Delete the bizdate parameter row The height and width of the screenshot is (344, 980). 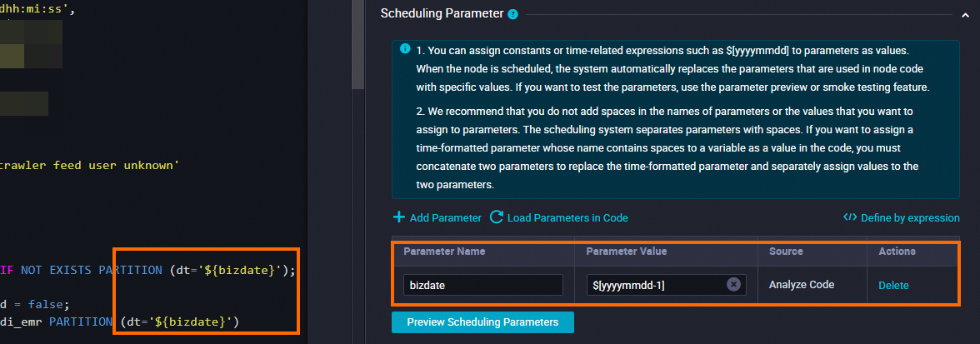pyautogui.click(x=893, y=285)
